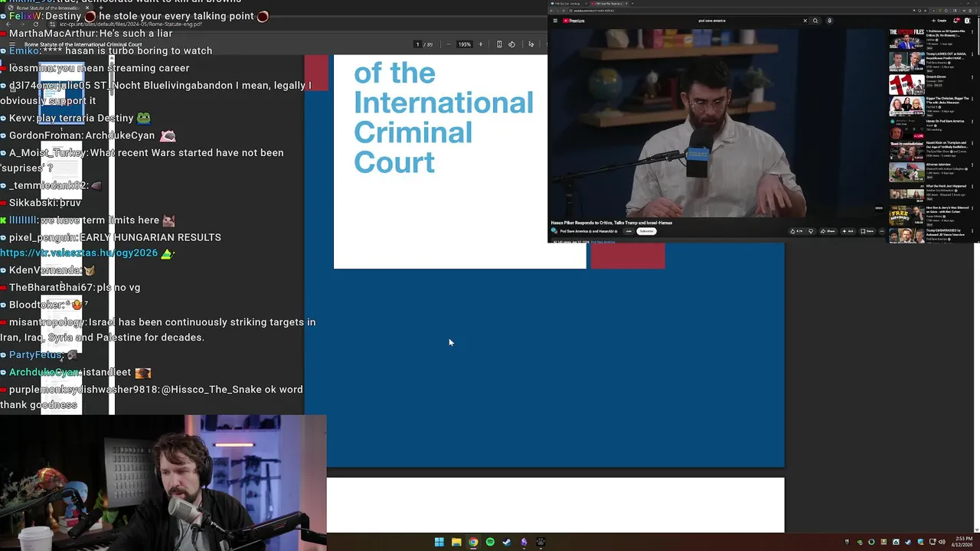Close the Rome Statute browser tab
The image size is (980, 551).
(x=87, y=8)
